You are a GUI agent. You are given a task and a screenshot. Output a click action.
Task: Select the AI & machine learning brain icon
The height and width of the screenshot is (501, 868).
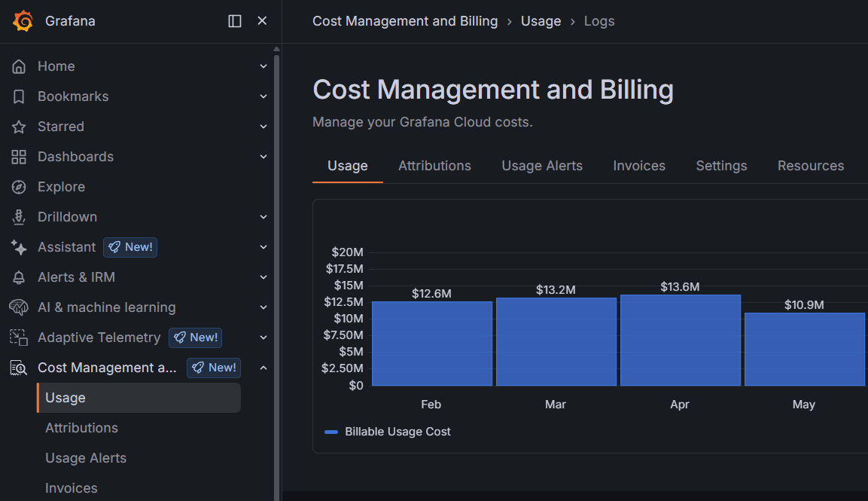coord(17,307)
